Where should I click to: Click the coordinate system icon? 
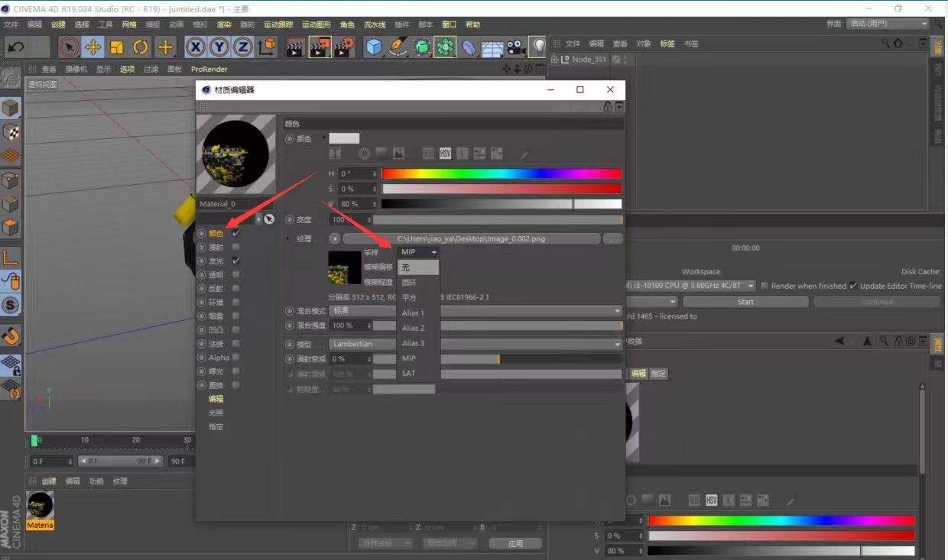click(x=267, y=47)
